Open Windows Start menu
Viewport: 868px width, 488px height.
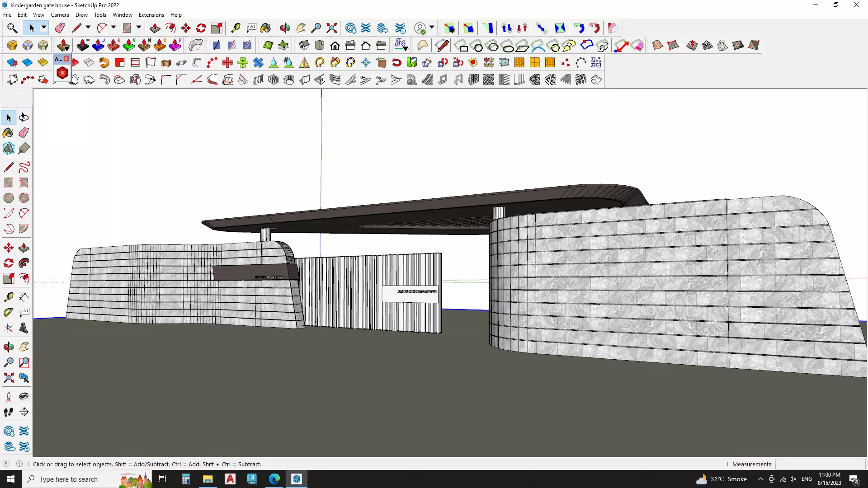click(x=11, y=479)
